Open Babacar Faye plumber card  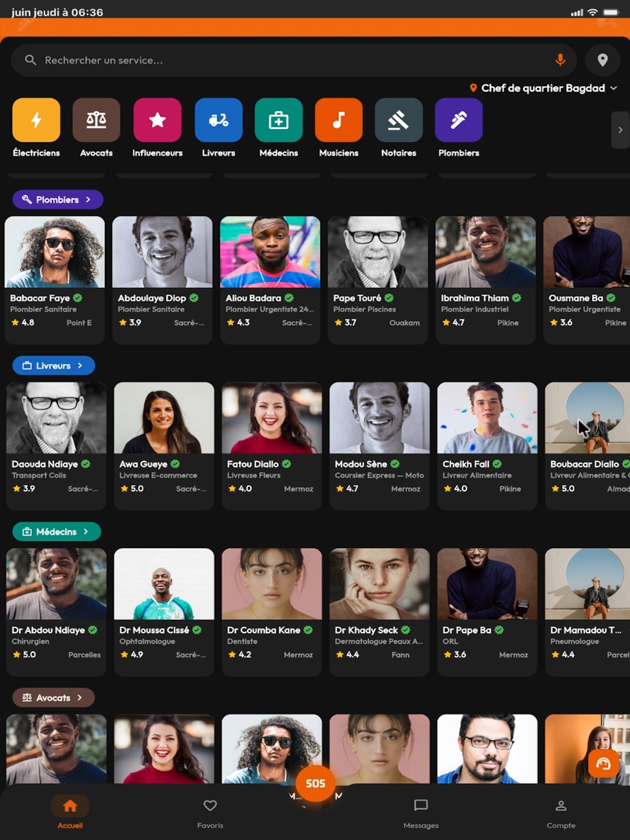tap(55, 280)
